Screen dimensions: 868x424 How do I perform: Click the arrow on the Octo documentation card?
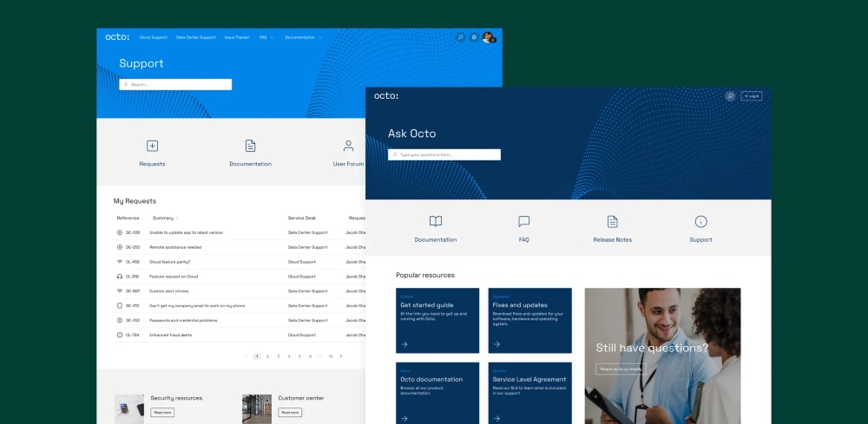404,419
